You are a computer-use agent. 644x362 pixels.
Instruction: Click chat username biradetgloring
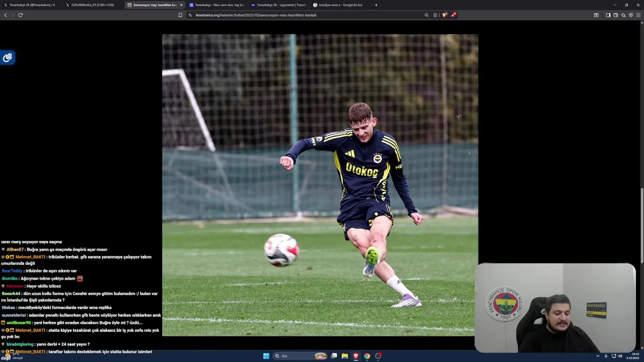[20, 344]
